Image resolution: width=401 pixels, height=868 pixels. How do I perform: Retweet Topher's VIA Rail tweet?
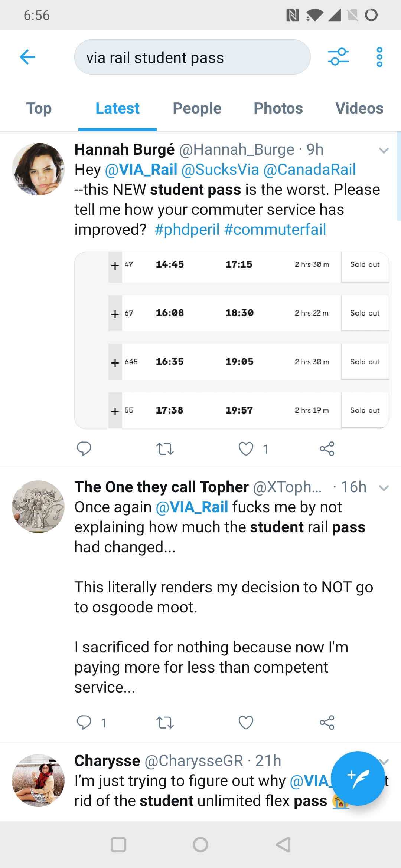[x=165, y=723]
